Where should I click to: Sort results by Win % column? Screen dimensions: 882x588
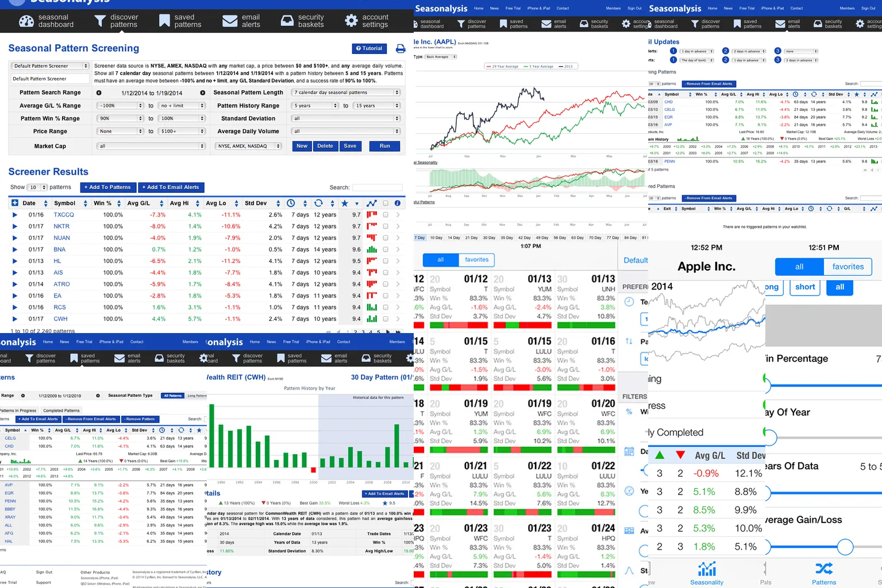click(x=107, y=203)
